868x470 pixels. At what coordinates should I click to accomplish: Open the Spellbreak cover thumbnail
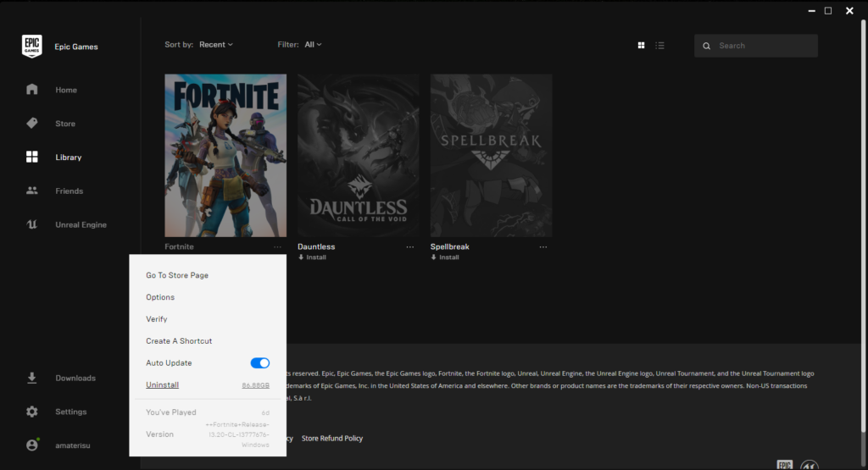pyautogui.click(x=491, y=155)
